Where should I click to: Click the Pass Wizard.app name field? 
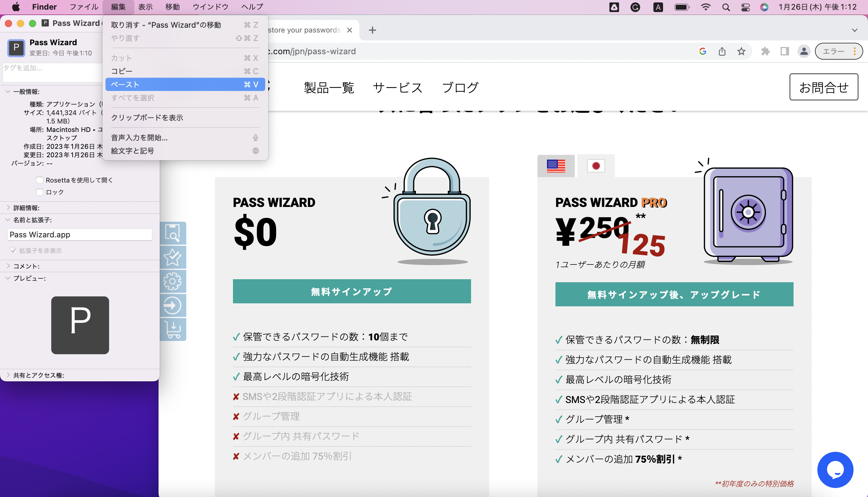coord(80,235)
